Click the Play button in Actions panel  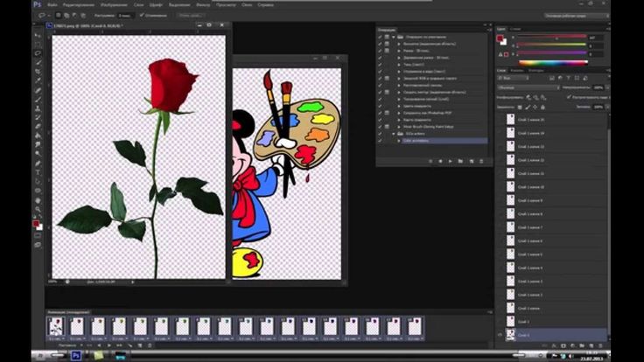(x=451, y=161)
